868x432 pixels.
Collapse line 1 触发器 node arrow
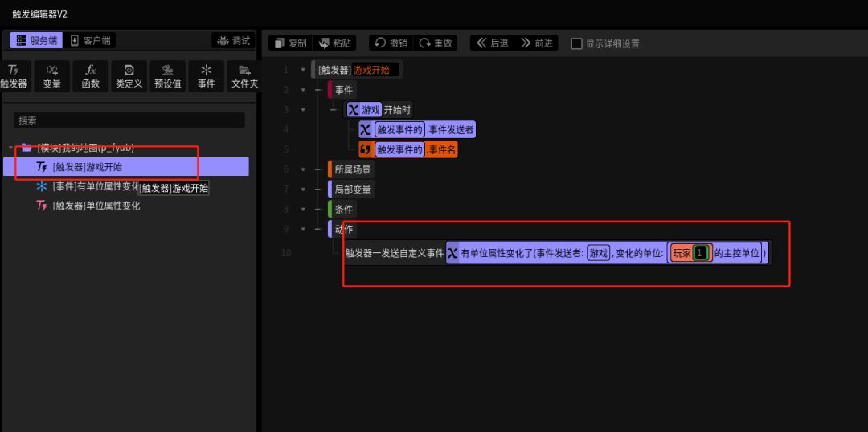click(x=303, y=70)
